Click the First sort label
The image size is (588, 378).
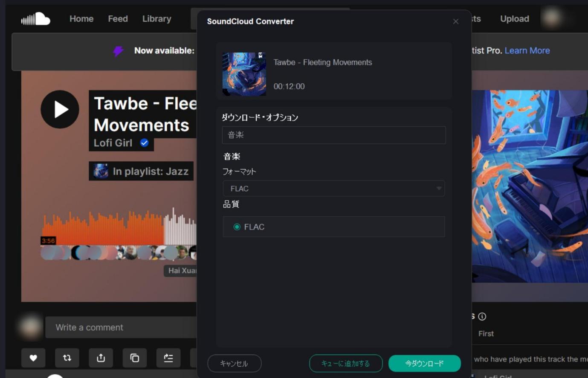(x=486, y=334)
